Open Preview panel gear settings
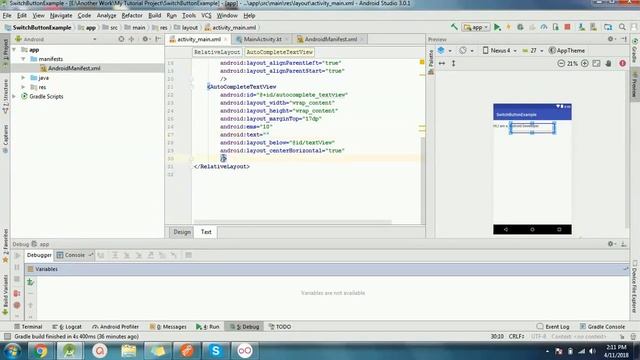Screen dimensions: 640x360 (611, 39)
